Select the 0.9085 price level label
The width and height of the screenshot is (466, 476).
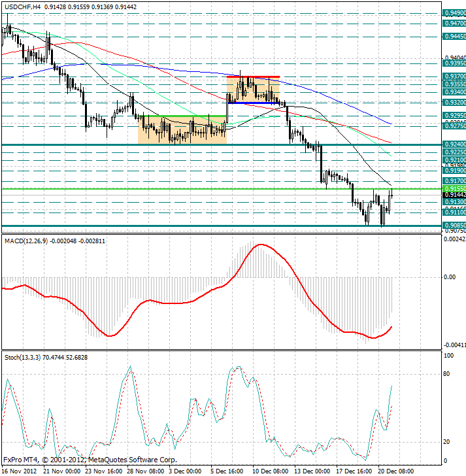[x=454, y=226]
